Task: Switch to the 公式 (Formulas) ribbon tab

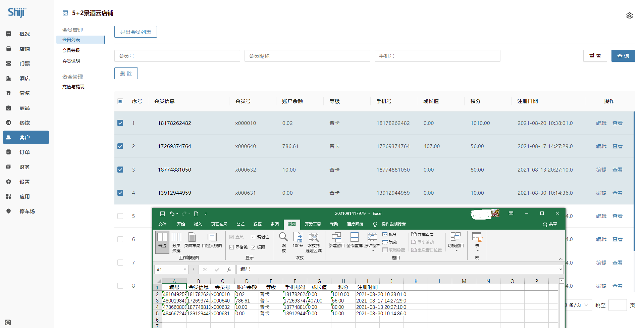Action: click(x=240, y=224)
